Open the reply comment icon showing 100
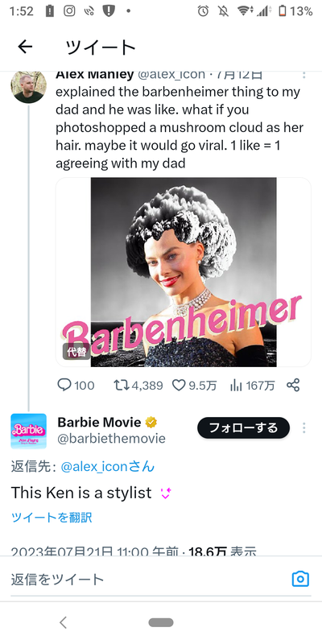 64,386
